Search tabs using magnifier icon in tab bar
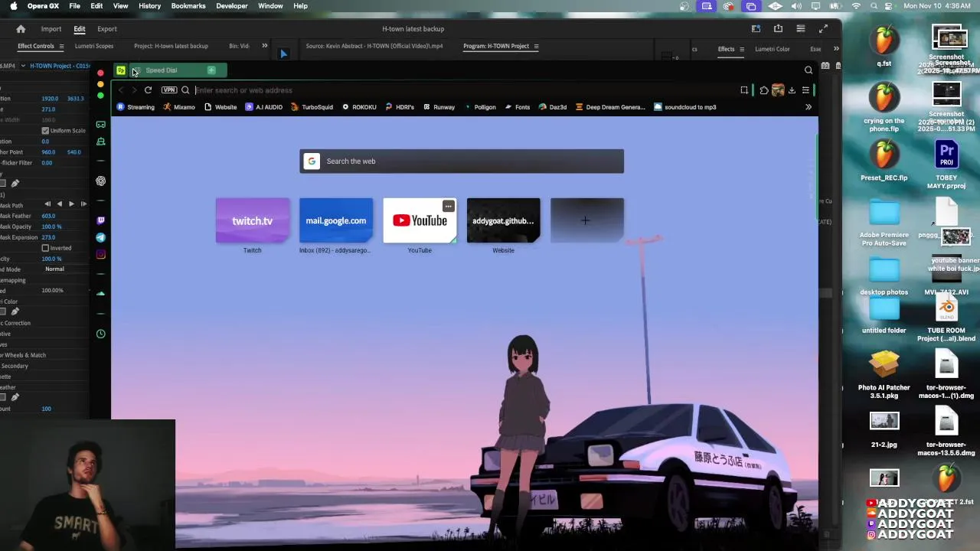This screenshot has height=551, width=980. point(808,70)
